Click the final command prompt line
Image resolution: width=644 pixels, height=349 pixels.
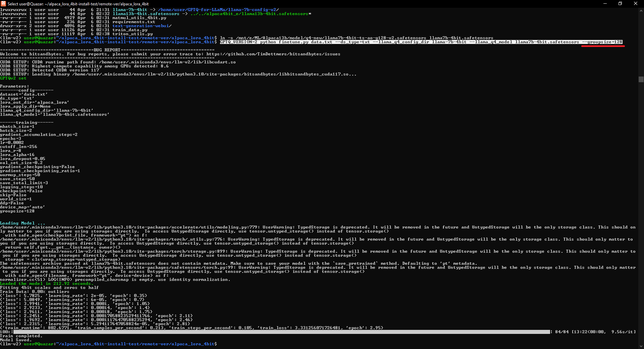click(109, 344)
